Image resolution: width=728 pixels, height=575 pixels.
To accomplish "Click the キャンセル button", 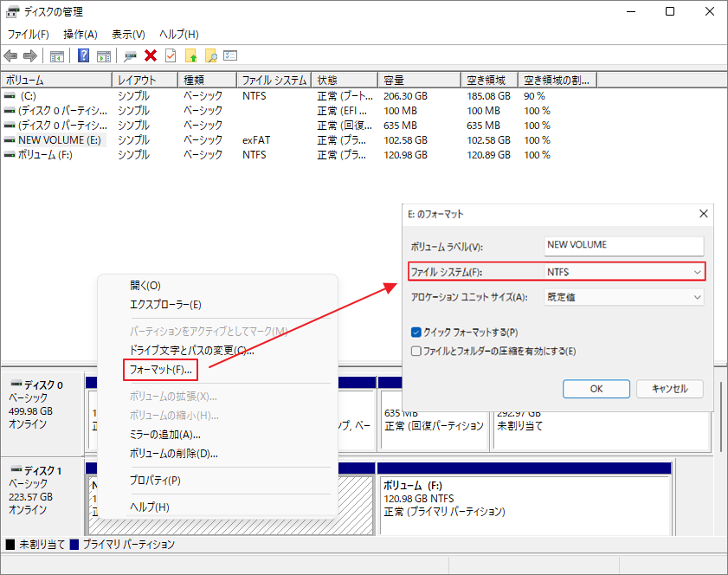I will (669, 389).
